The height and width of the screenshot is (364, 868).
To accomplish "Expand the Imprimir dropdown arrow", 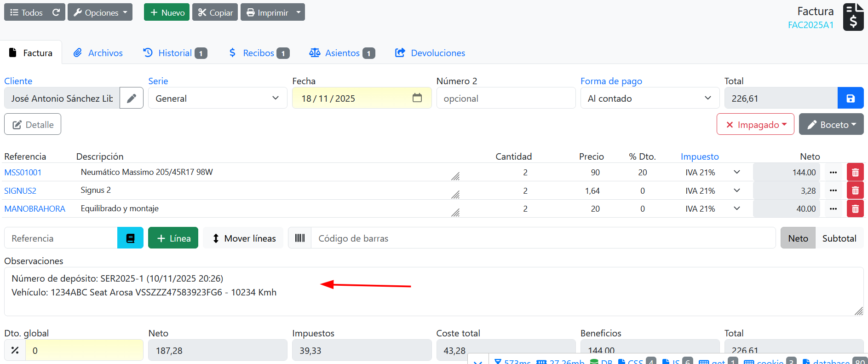I will coord(299,12).
